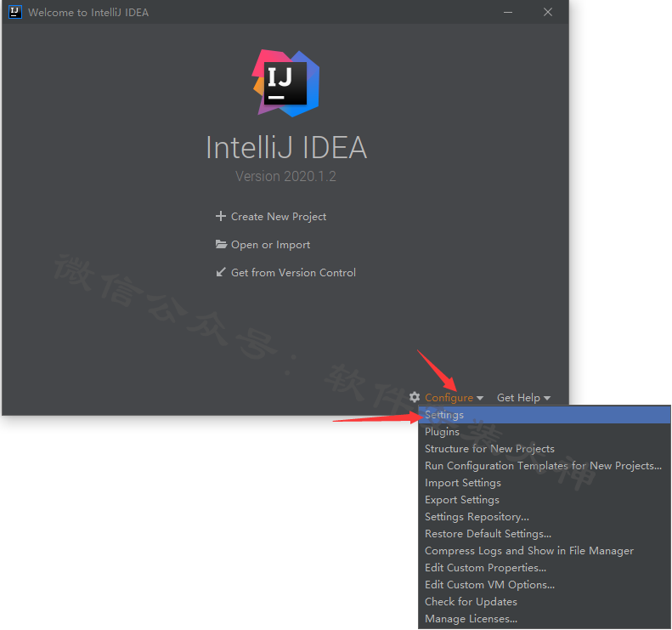Image resolution: width=672 pixels, height=630 pixels.
Task: Open Settings Repository
Action: point(545,517)
